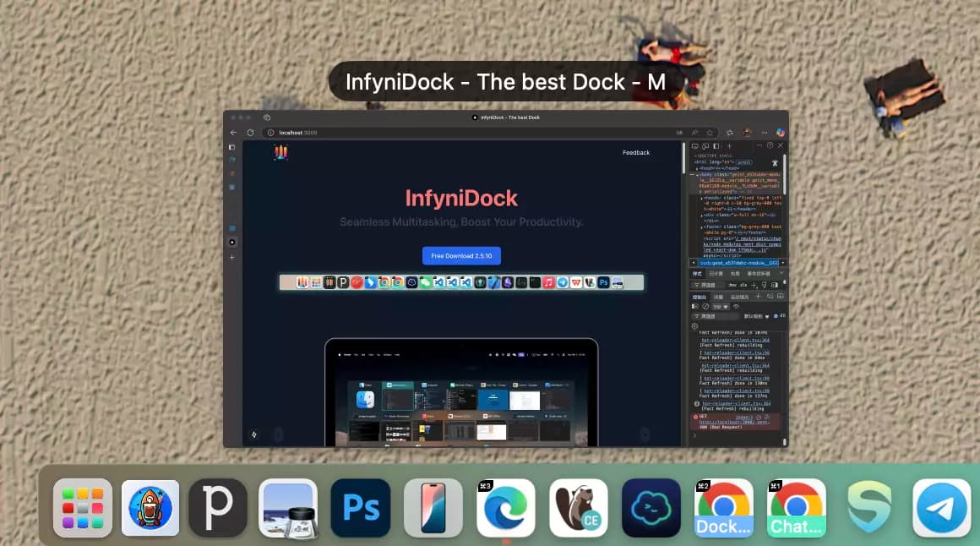The width and height of the screenshot is (980, 546).
Task: Open Telegram from the dock
Action: [941, 508]
